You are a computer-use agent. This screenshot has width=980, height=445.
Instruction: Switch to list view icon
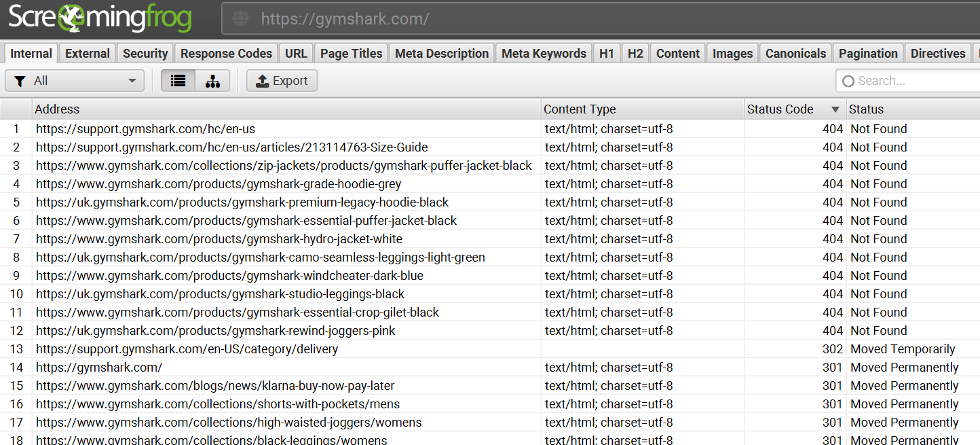pyautogui.click(x=178, y=81)
